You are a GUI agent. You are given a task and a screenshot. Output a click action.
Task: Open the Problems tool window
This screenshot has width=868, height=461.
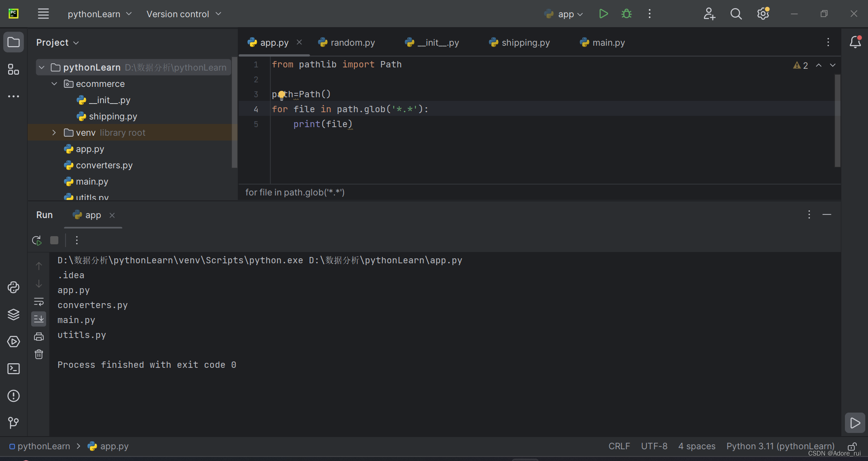click(14, 396)
